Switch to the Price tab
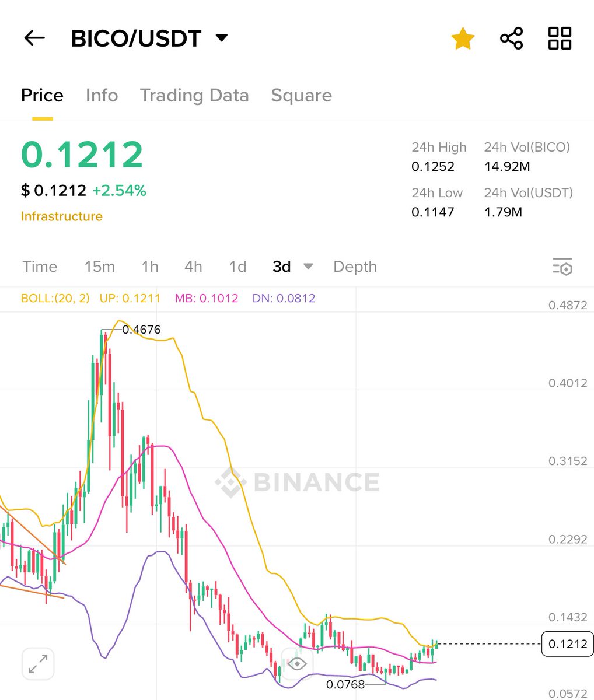 42,95
